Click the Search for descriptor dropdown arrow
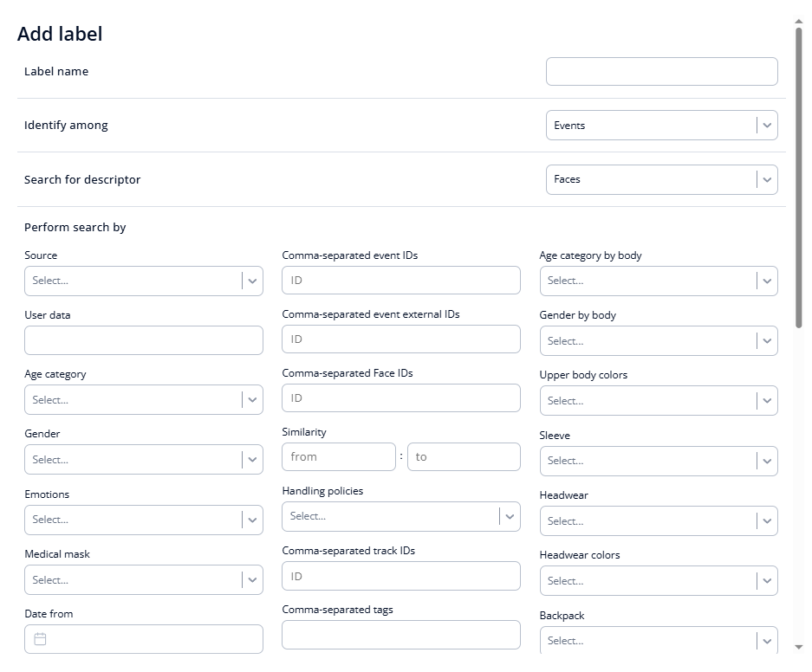The width and height of the screenshot is (812, 672). point(766,179)
